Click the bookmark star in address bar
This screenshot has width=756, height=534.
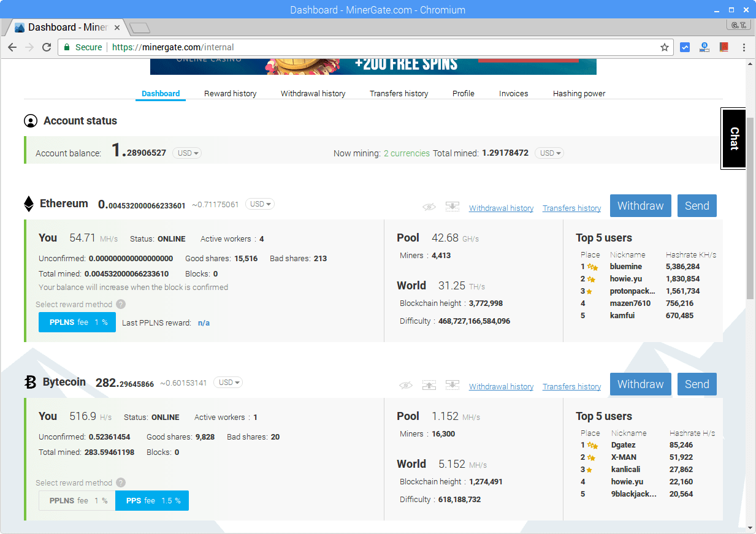(x=665, y=47)
